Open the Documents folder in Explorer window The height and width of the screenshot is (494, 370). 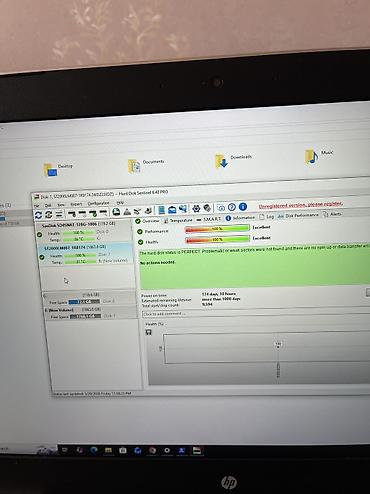(x=146, y=165)
